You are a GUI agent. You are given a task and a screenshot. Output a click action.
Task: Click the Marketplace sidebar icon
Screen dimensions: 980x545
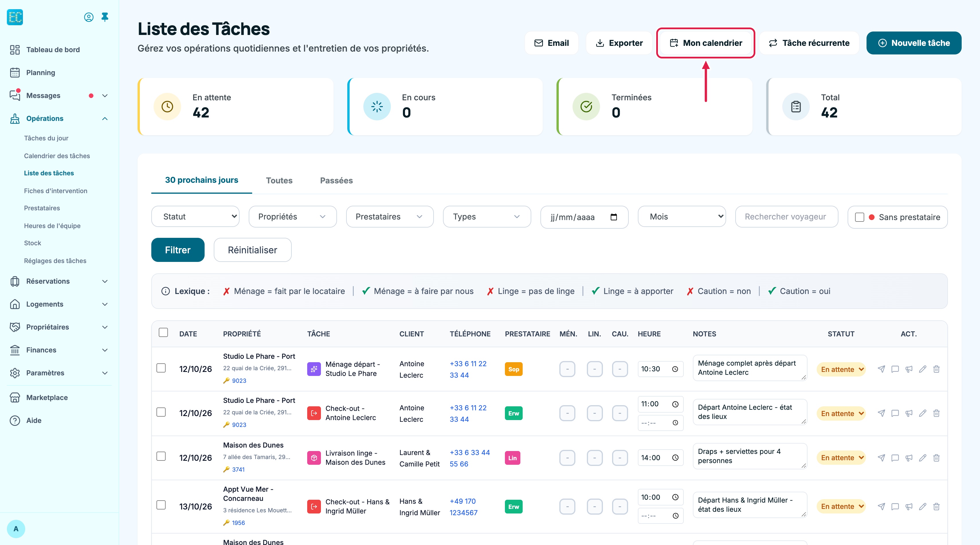pos(15,397)
